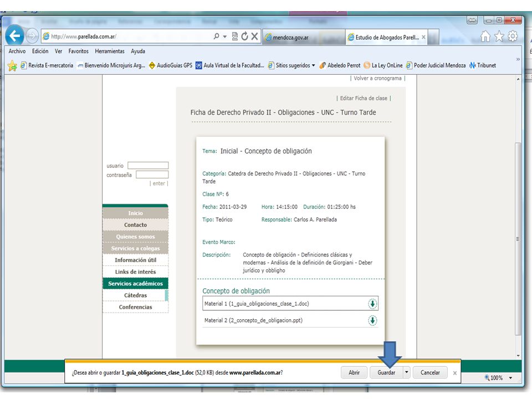This screenshot has height=399, width=532.
Task: Click the page scrollbar up arrow
Action: point(518,79)
